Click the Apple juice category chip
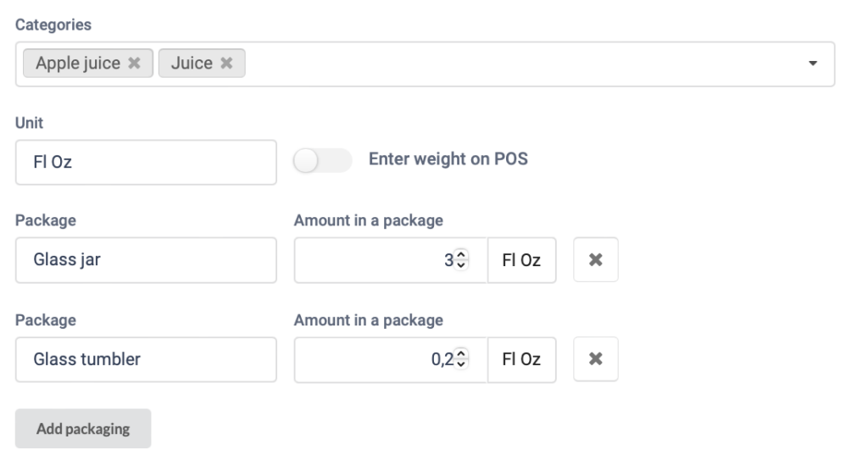Screen dimensions: 868x461 point(78,63)
